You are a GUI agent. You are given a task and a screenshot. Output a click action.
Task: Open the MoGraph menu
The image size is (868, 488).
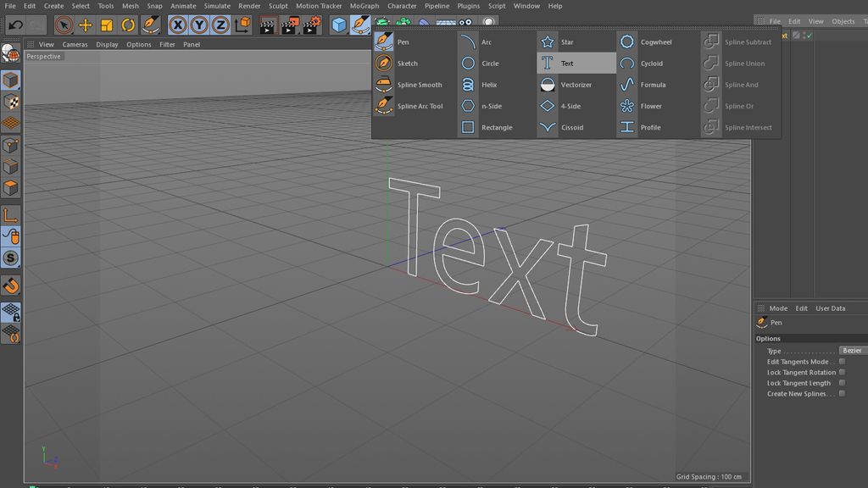[364, 6]
